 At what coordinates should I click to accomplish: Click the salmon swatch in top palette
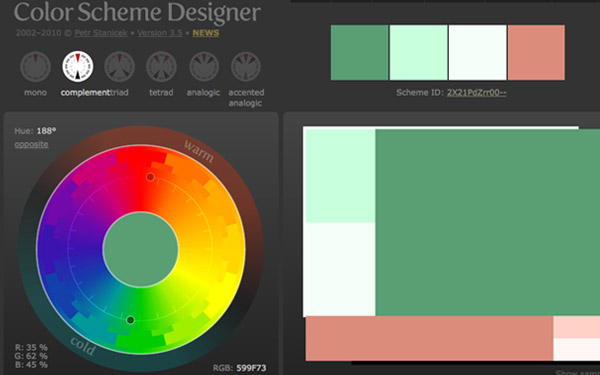pos(536,52)
